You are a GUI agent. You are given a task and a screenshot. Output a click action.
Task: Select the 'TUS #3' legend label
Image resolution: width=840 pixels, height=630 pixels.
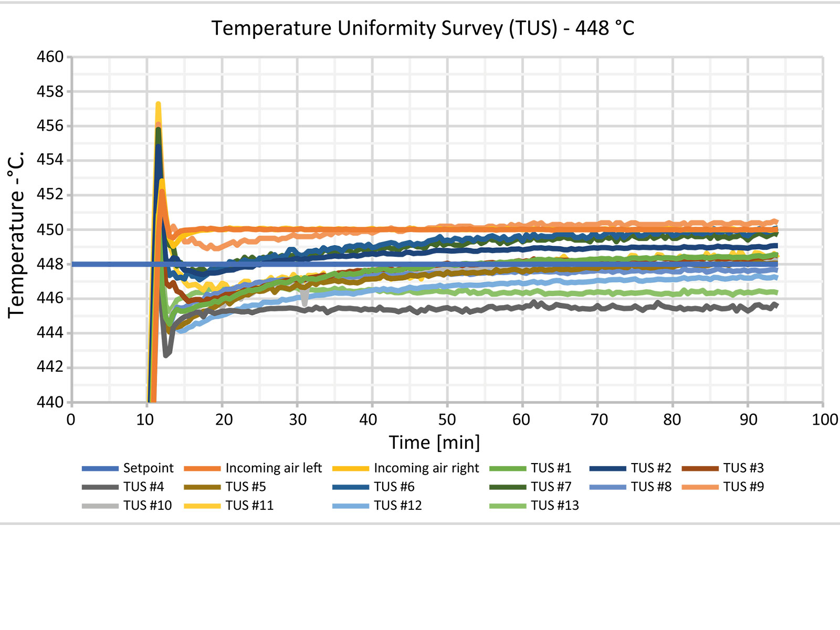point(743,468)
